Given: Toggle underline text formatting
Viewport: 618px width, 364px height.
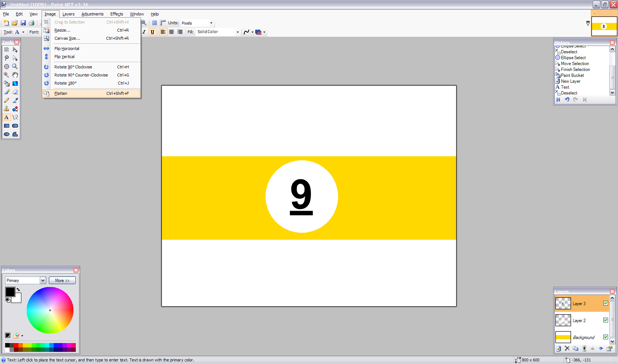Looking at the screenshot, I should click(x=152, y=32).
